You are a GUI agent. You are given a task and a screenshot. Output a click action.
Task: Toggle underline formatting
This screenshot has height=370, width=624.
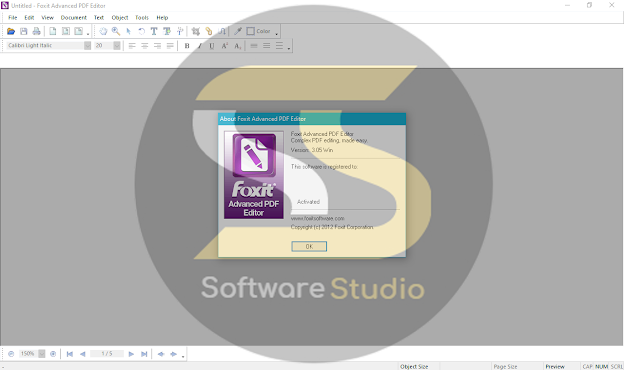212,46
